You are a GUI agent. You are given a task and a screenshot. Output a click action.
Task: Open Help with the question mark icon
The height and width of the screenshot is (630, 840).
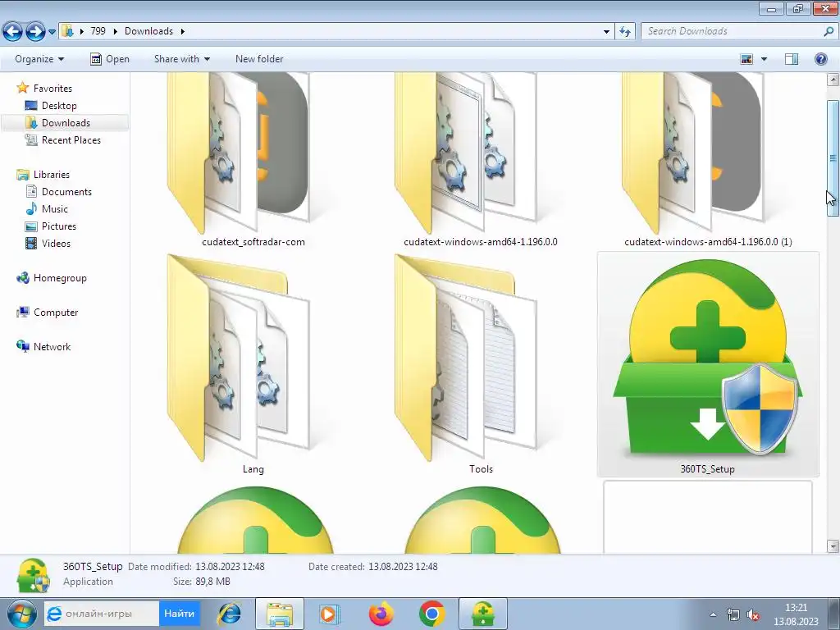(x=820, y=59)
